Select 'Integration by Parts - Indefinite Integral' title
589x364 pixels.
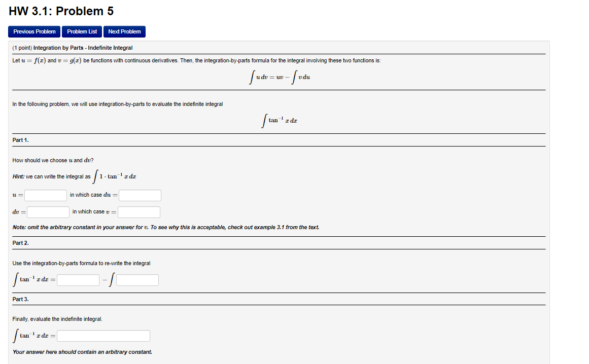coord(83,48)
